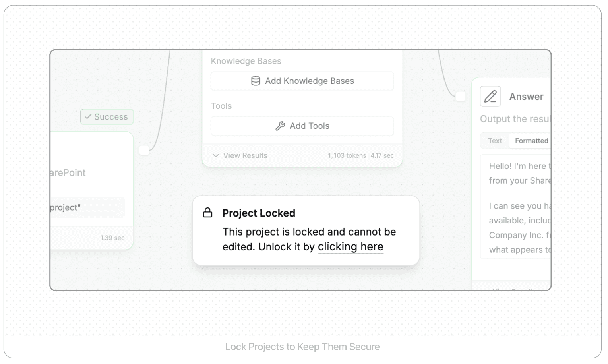The image size is (608, 364).
Task: Click the Tools section label
Action: 221,106
